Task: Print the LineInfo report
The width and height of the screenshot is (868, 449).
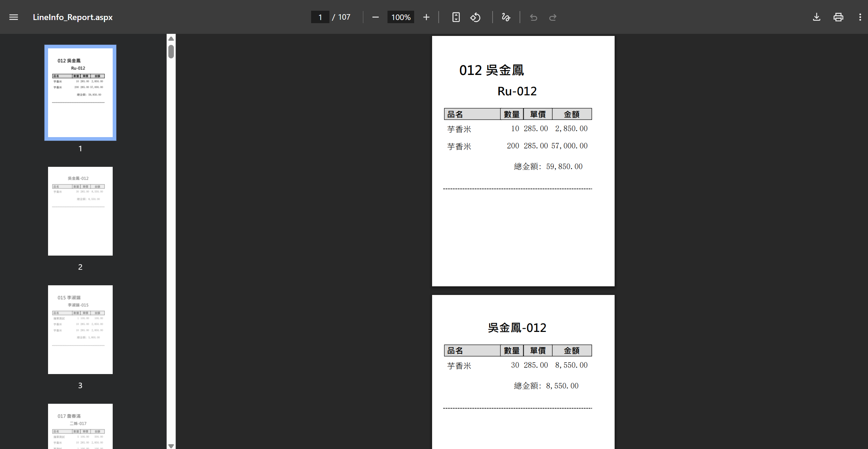Action: tap(838, 17)
